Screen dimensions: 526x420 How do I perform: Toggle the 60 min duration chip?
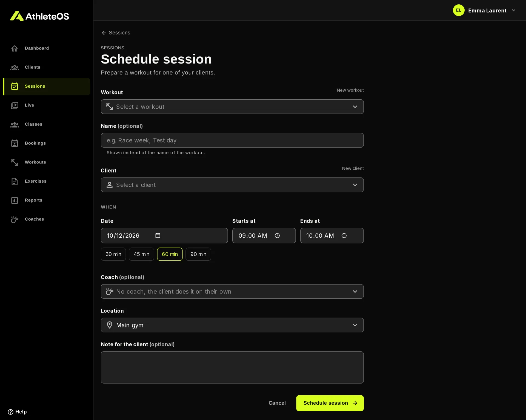170,254
